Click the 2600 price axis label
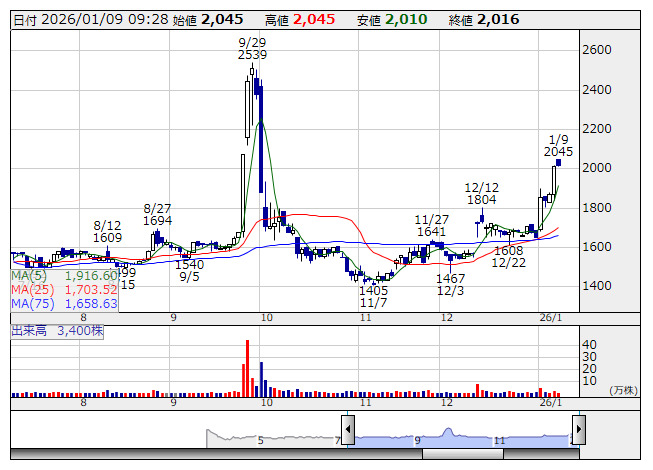Image resolution: width=653 pixels, height=470 pixels. pos(596,50)
